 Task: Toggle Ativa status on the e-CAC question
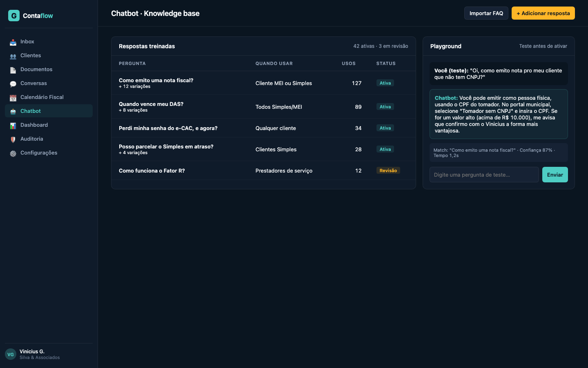point(385,128)
